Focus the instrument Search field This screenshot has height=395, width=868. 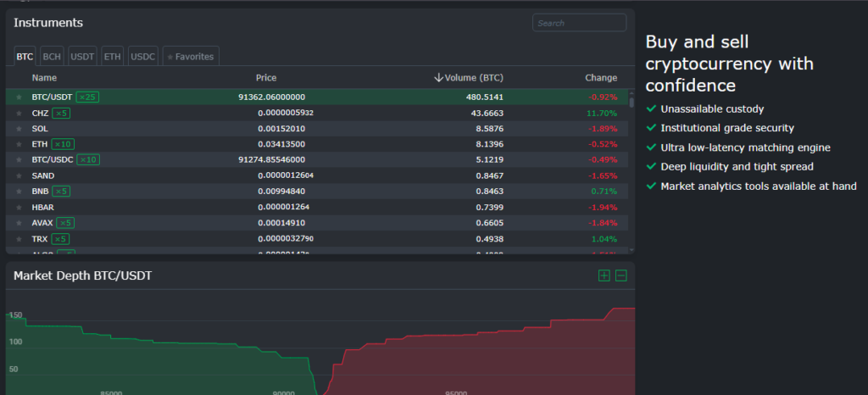coord(579,23)
